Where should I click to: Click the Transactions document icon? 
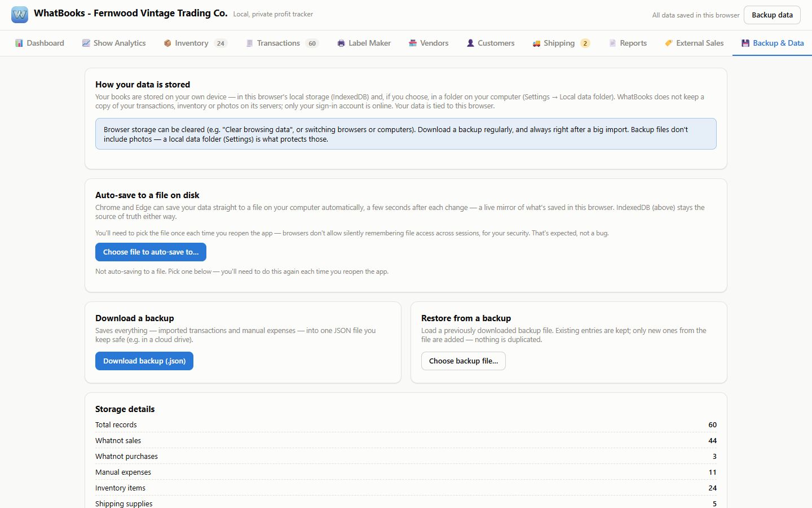click(x=249, y=43)
